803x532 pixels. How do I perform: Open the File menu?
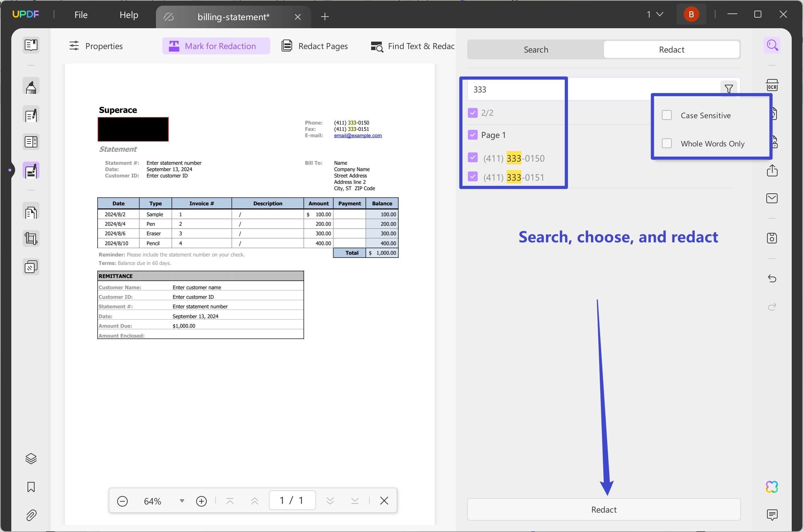click(81, 14)
